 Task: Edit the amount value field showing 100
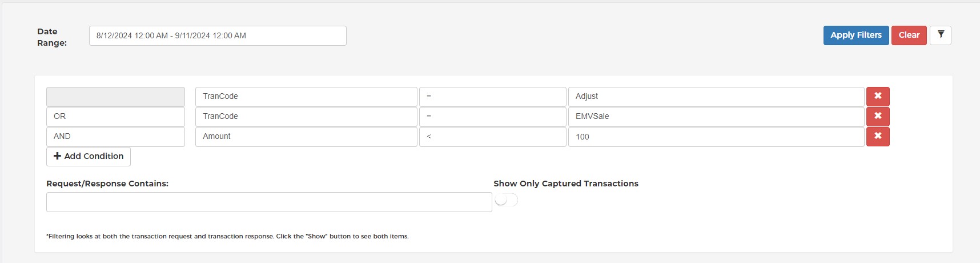[716, 137]
